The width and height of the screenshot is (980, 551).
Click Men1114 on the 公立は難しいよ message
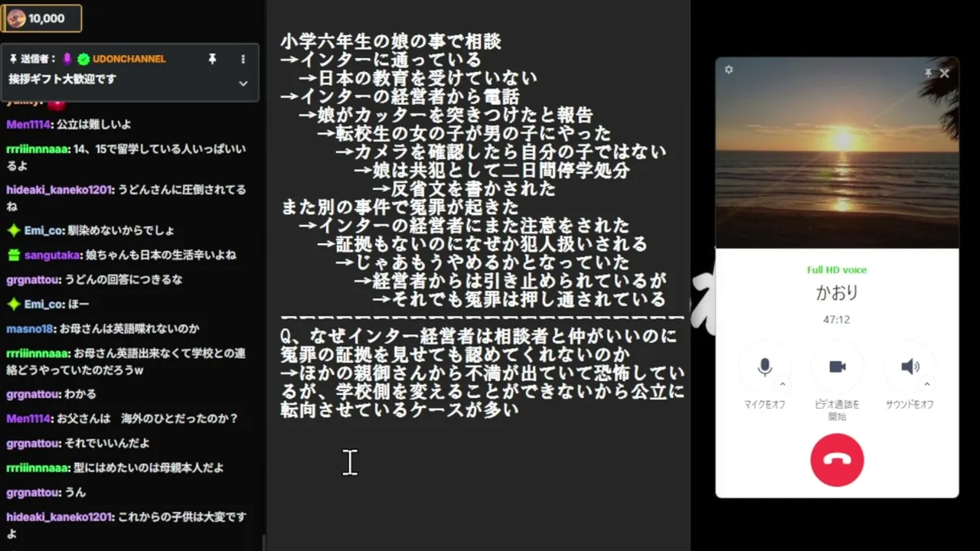(x=29, y=125)
